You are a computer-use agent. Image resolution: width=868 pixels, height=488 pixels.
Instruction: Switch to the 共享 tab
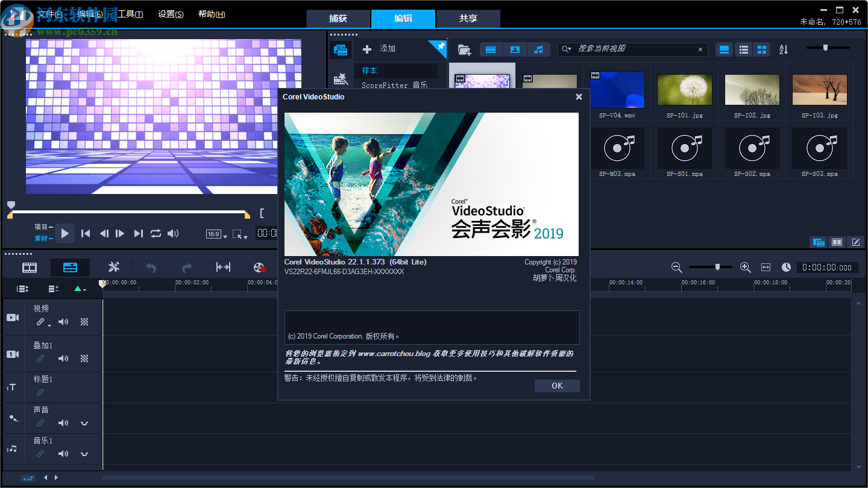click(x=468, y=19)
